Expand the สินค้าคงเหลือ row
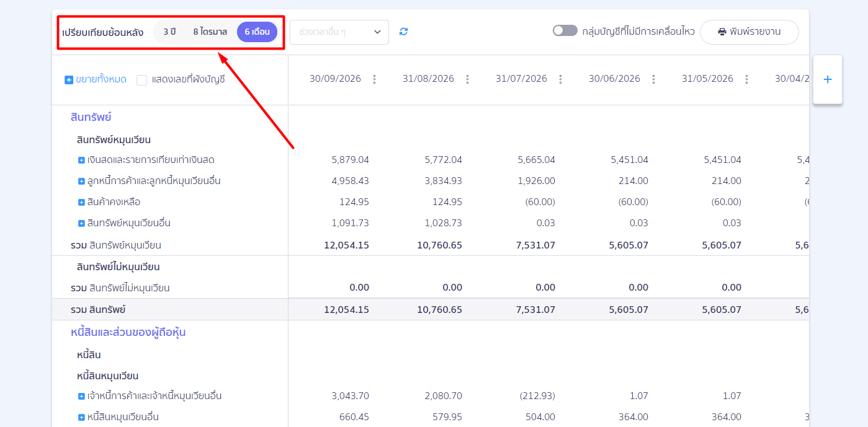Viewport: 868px width, 427px height. point(81,202)
